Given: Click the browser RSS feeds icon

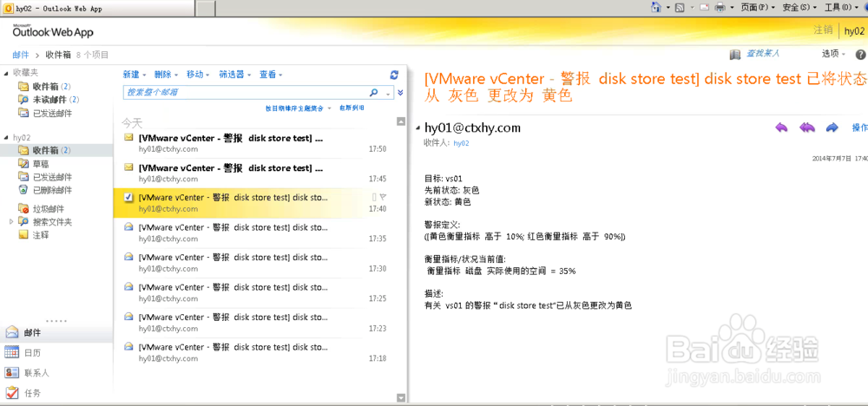Looking at the screenshot, I should (x=680, y=7).
